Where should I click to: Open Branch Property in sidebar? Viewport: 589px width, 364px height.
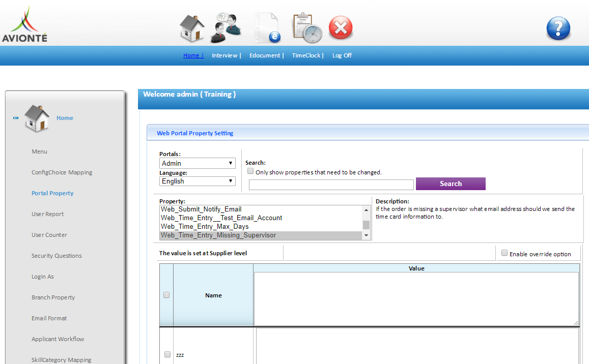(x=53, y=297)
